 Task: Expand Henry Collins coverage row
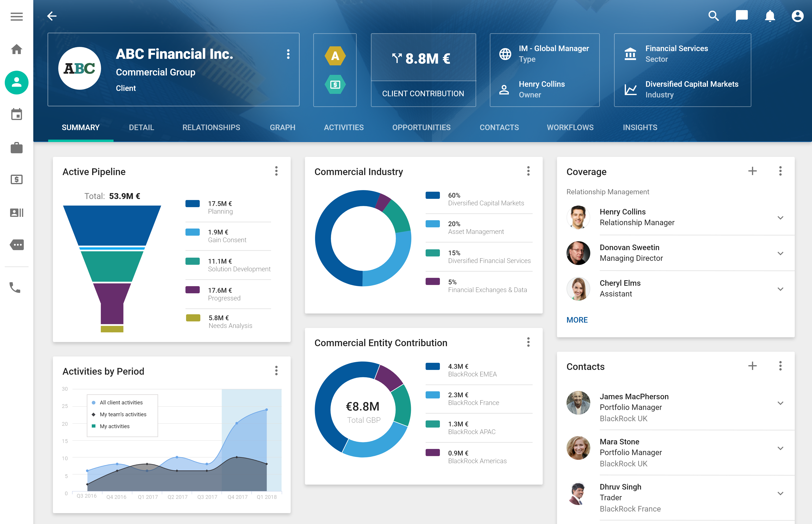780,218
